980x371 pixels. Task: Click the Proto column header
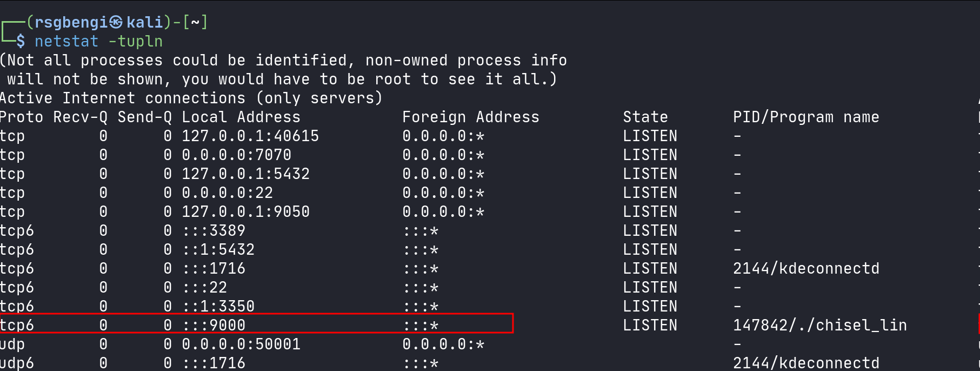22,117
